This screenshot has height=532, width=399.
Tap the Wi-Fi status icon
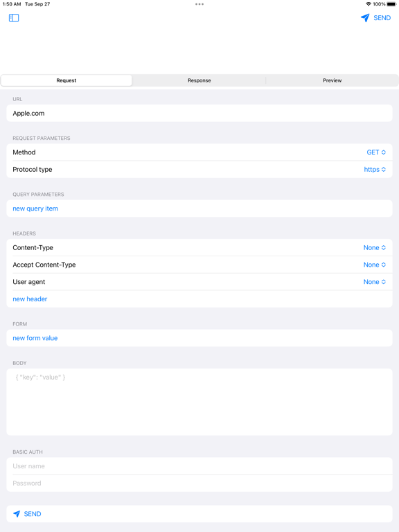[x=368, y=4]
